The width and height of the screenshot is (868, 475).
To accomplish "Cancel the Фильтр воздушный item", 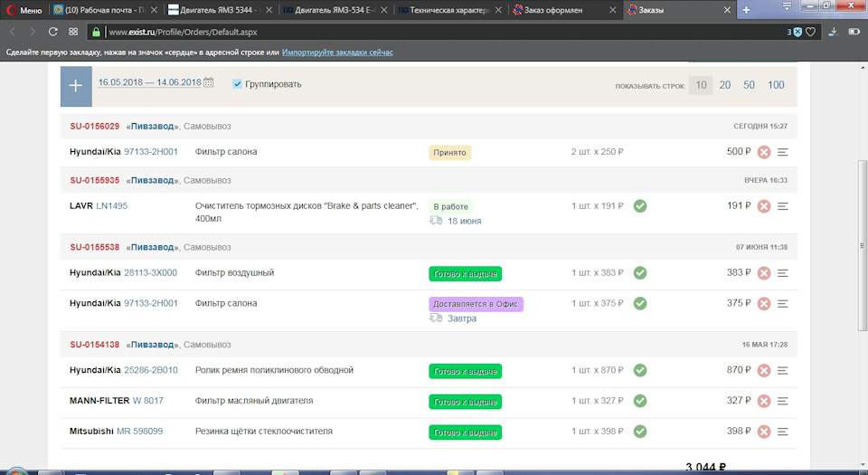I will click(x=764, y=273).
